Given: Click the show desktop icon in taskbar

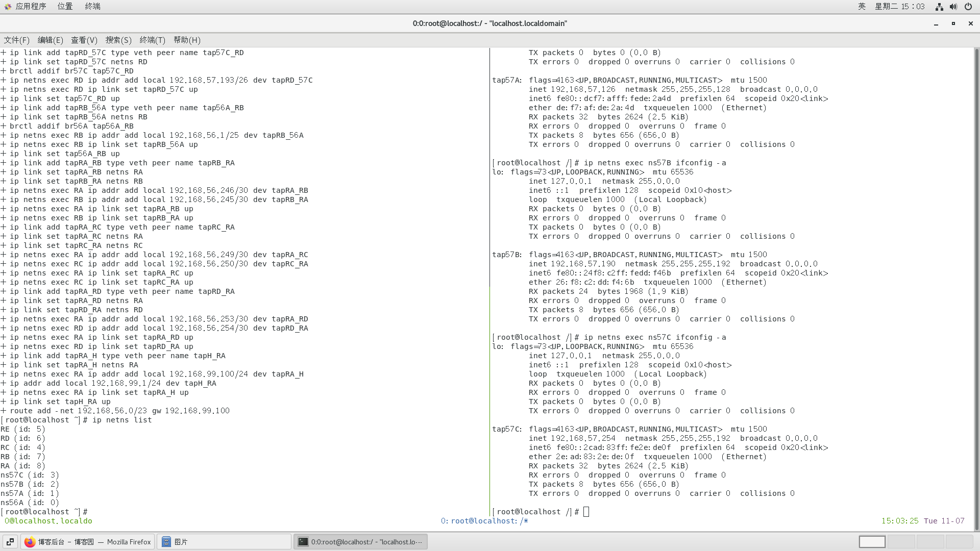Looking at the screenshot, I should (x=10, y=542).
